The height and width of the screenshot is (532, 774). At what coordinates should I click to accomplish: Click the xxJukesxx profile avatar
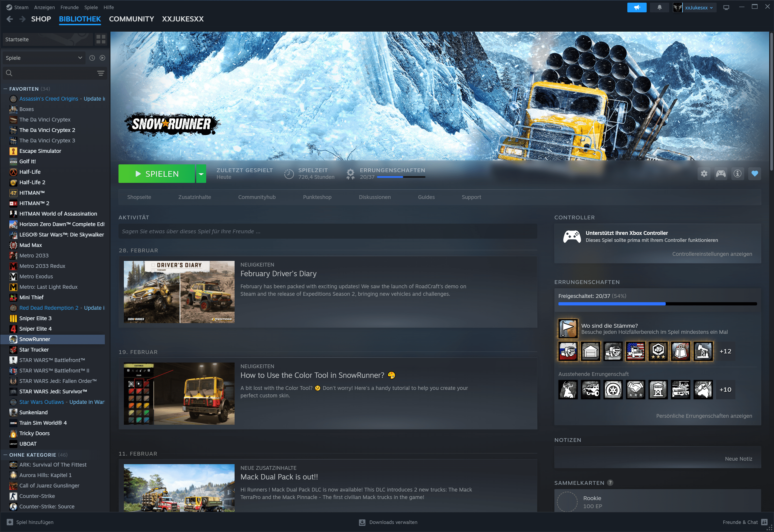tap(678, 7)
